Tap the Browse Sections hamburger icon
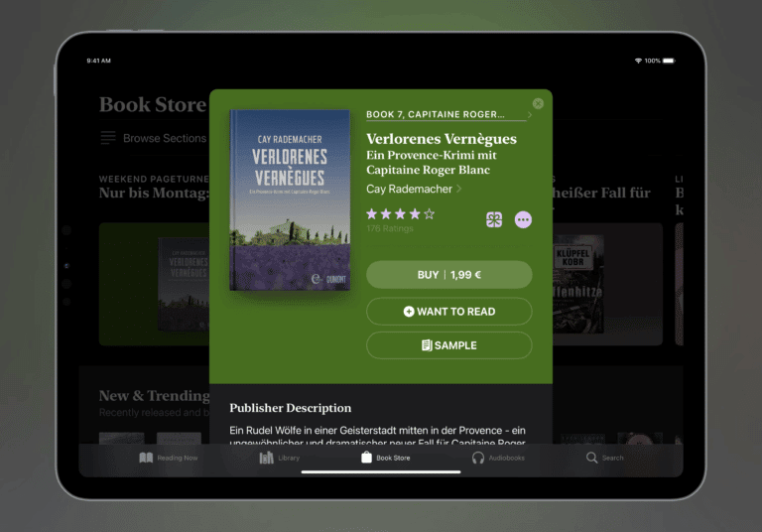Screen dimensions: 762x532 (x=108, y=138)
